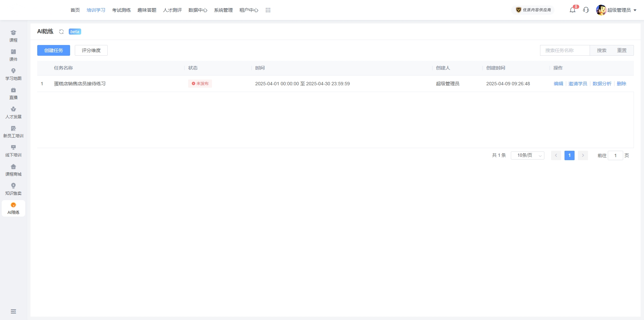Click the notification bell icon
This screenshot has width=644, height=320.
point(573,10)
